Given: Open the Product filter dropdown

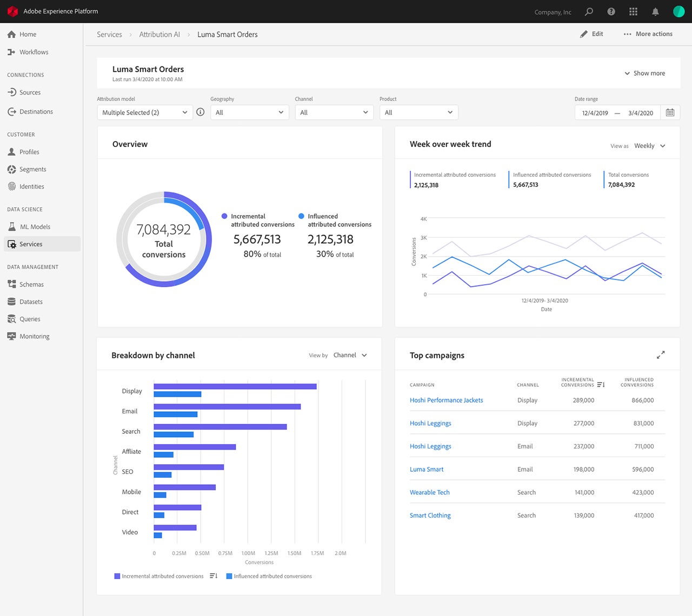Looking at the screenshot, I should (x=418, y=112).
